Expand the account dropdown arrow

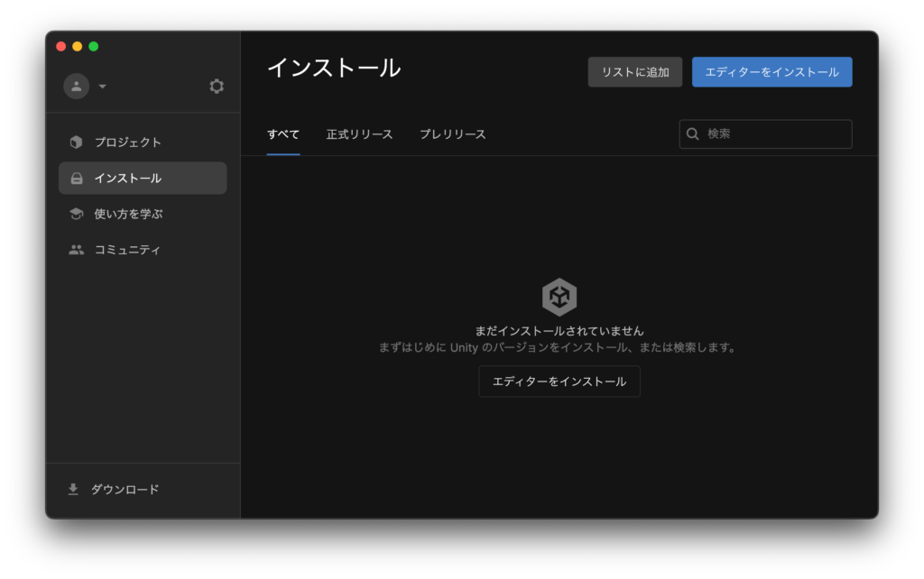click(102, 86)
